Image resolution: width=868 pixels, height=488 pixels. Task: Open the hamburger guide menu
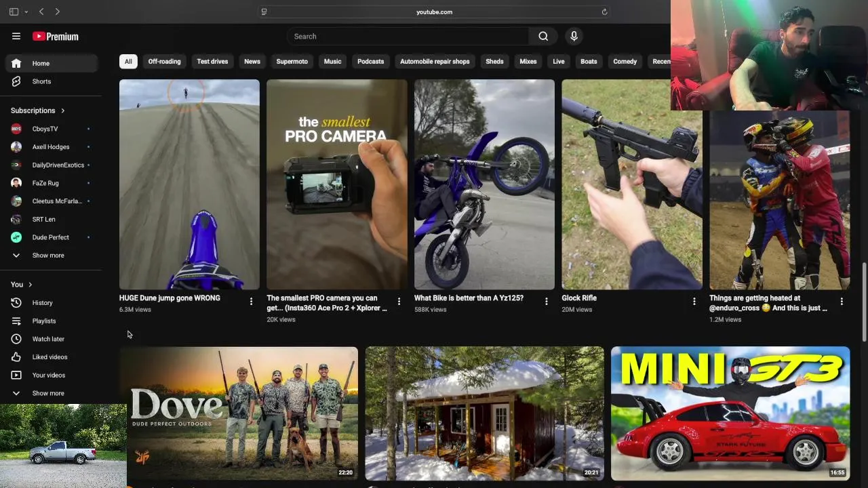click(x=16, y=37)
